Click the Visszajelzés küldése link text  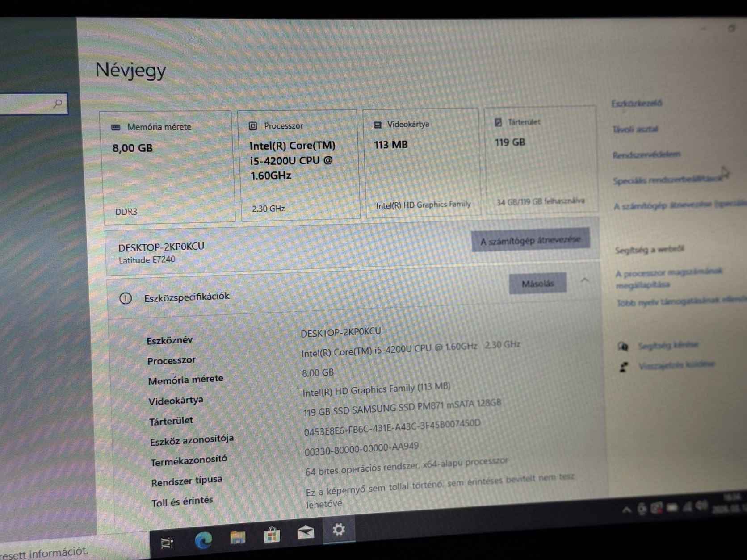tap(676, 365)
